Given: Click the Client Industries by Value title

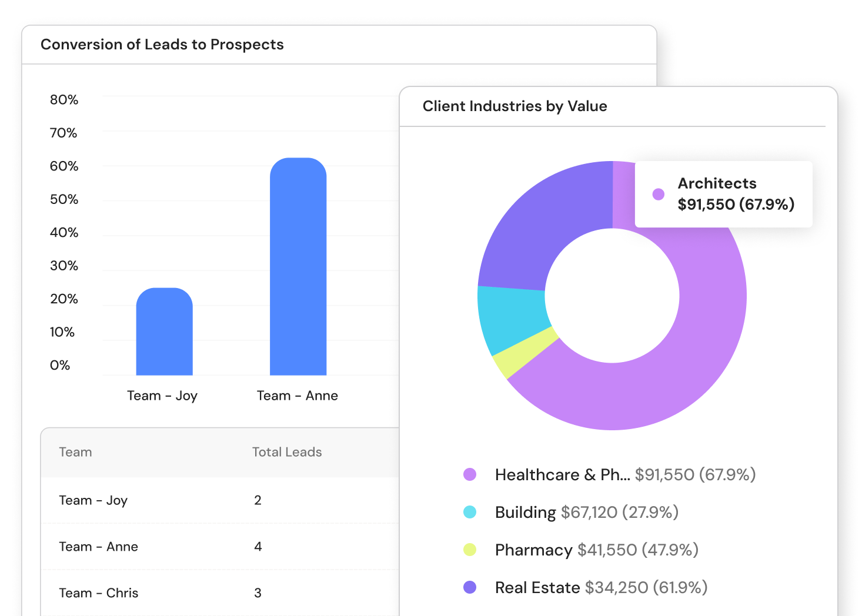Looking at the screenshot, I should (x=514, y=106).
